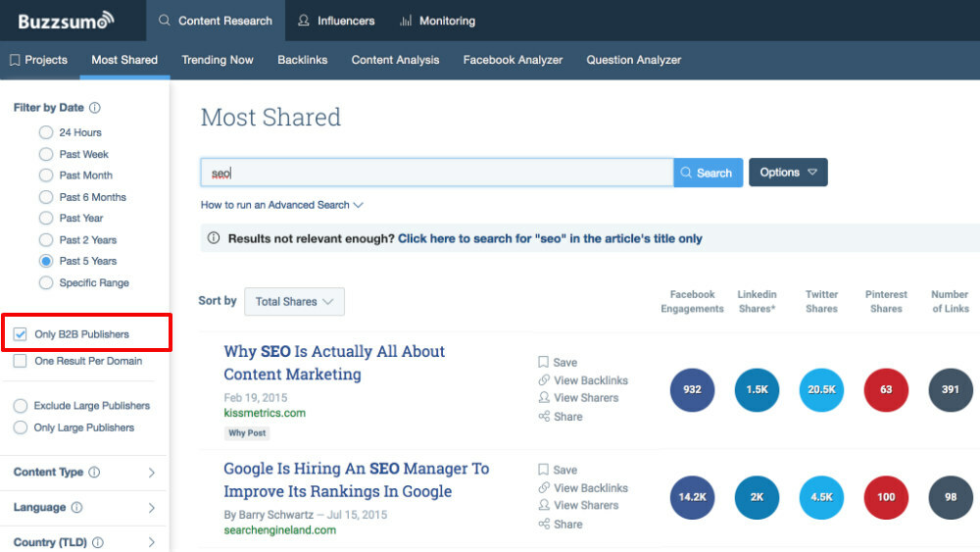Screen dimensions: 980x552
Task: Click the Filter by Date info icon
Action: click(x=95, y=108)
